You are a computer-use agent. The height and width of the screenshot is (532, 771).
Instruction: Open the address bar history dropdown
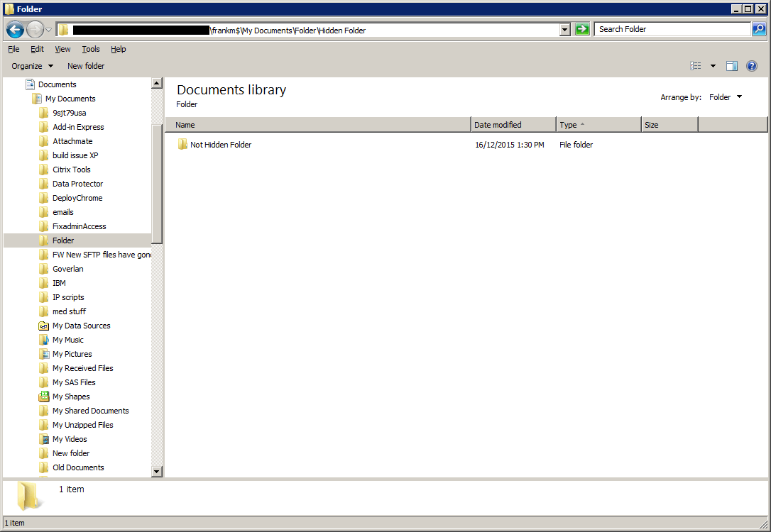(x=565, y=30)
